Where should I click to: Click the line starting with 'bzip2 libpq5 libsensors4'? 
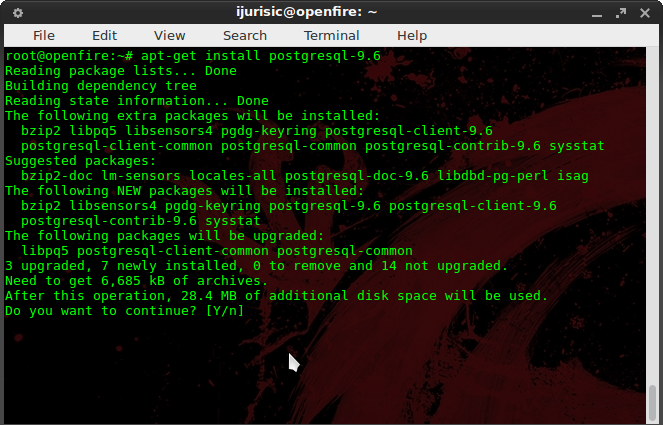[x=257, y=131]
